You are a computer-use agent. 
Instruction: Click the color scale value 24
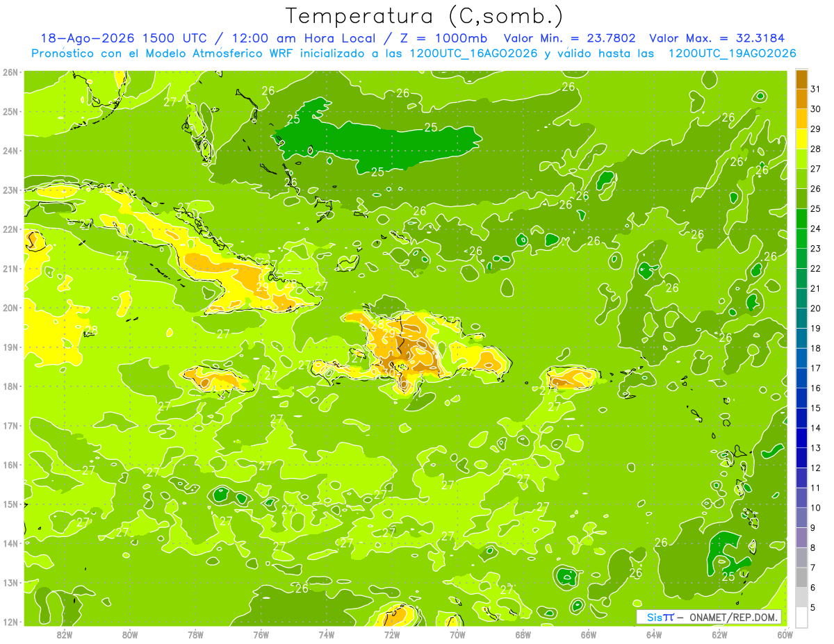[x=816, y=229]
